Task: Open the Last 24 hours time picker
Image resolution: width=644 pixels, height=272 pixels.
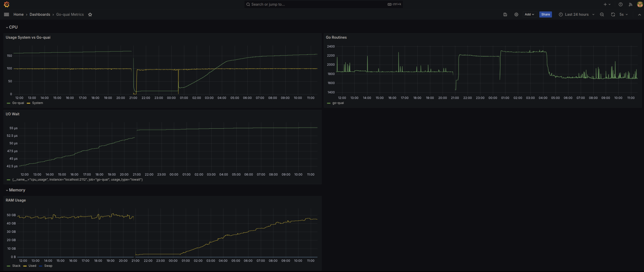Action: pos(576,15)
